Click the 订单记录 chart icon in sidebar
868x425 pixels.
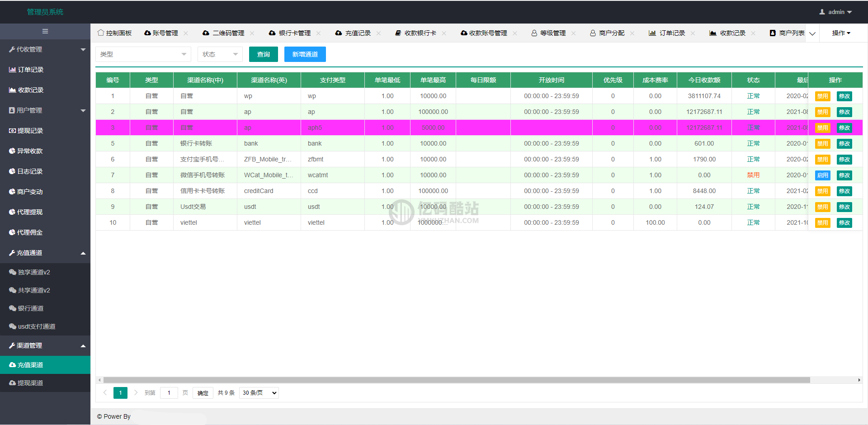pyautogui.click(x=13, y=70)
